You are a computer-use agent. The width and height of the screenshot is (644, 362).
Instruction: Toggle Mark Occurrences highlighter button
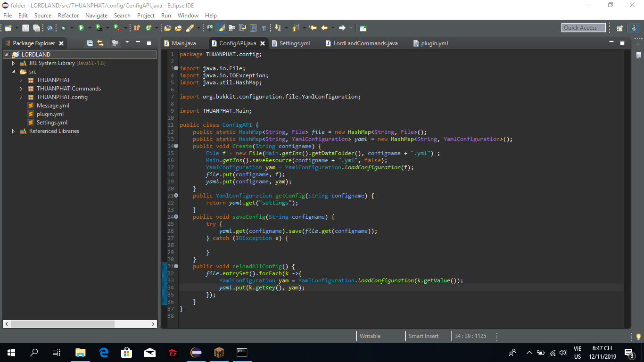point(221,28)
